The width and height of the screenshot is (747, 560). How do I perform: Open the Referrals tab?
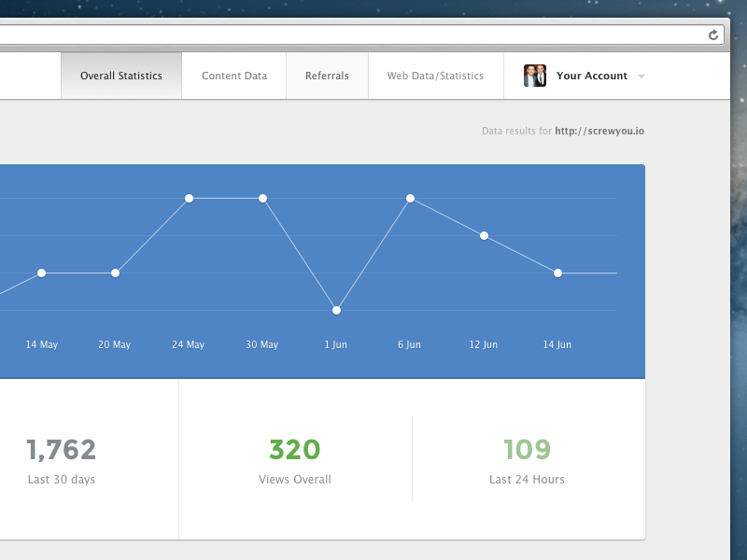click(327, 76)
